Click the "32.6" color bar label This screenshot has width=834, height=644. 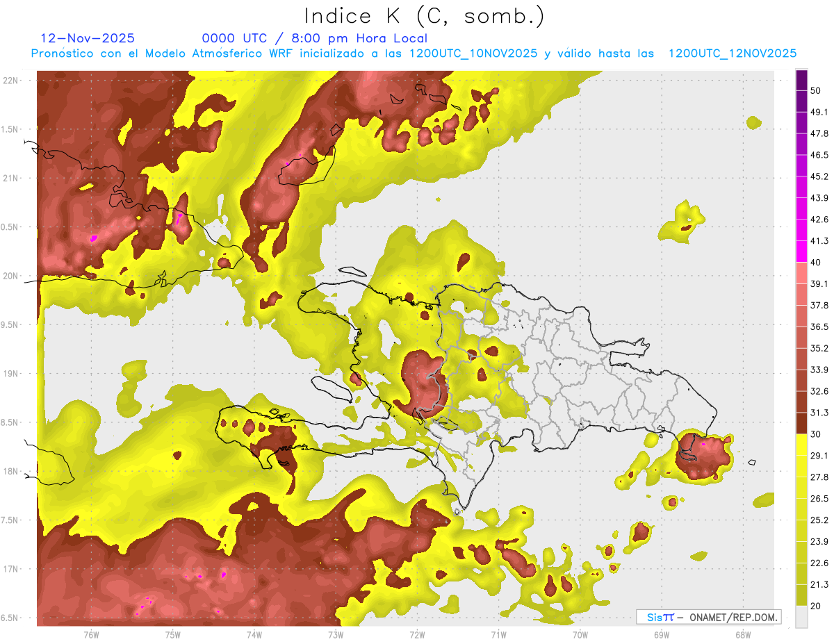coord(819,392)
